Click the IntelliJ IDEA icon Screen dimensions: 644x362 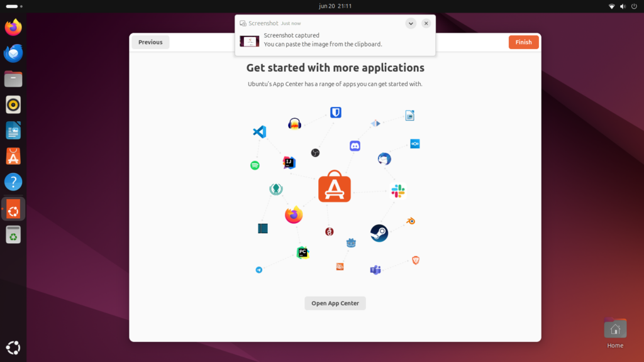(289, 163)
